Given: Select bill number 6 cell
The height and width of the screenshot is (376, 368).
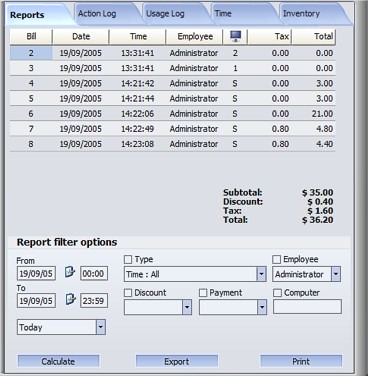Looking at the screenshot, I should [31, 114].
